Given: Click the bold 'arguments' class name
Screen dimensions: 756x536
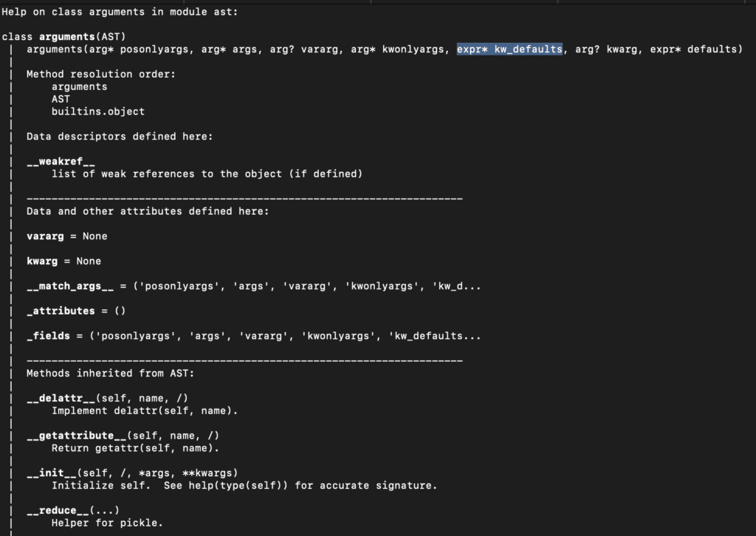Looking at the screenshot, I should click(66, 37).
